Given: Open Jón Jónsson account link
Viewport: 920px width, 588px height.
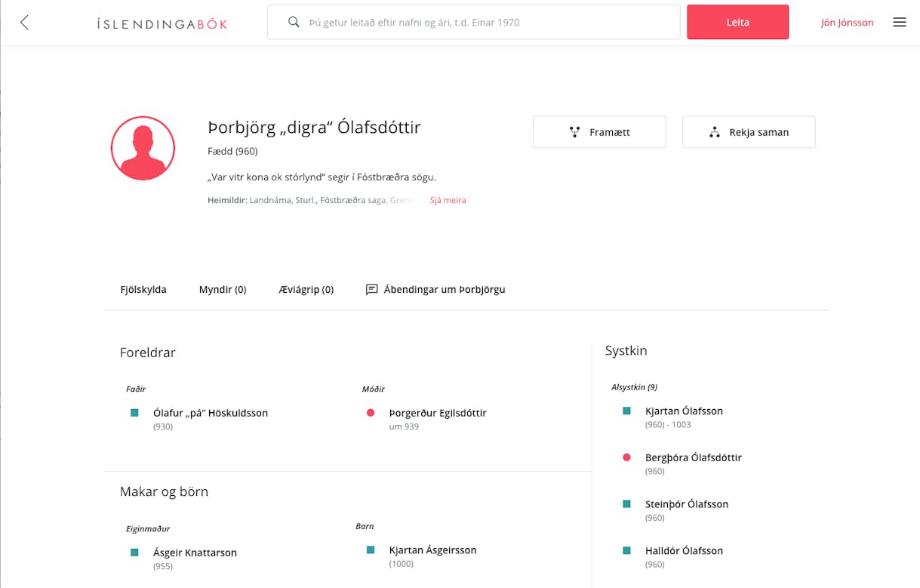Looking at the screenshot, I should point(847,23).
